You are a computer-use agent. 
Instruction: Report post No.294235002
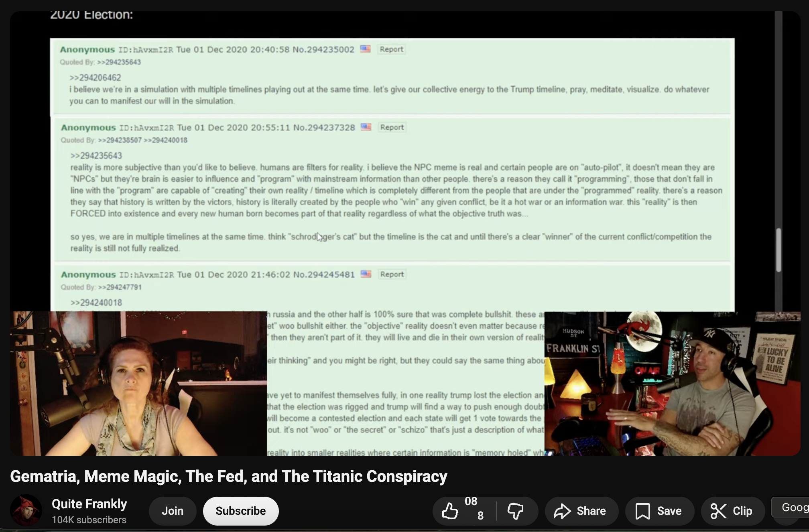(391, 49)
